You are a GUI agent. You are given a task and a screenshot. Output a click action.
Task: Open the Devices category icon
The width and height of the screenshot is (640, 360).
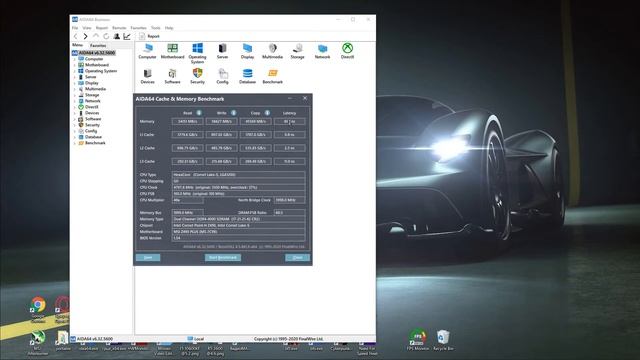pos(147,76)
